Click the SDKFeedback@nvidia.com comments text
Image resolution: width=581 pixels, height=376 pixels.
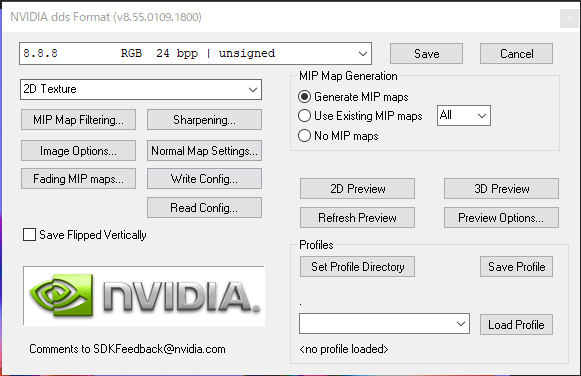tap(127, 349)
